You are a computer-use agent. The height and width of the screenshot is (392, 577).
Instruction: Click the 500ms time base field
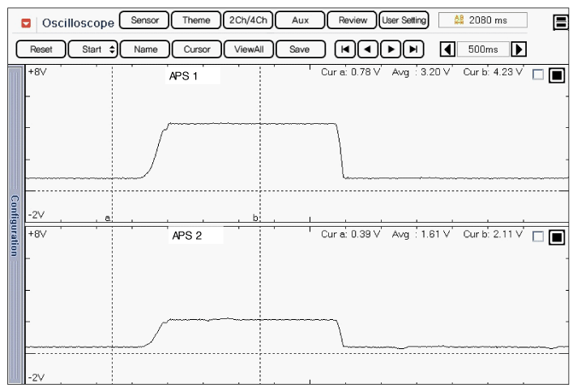click(x=483, y=49)
